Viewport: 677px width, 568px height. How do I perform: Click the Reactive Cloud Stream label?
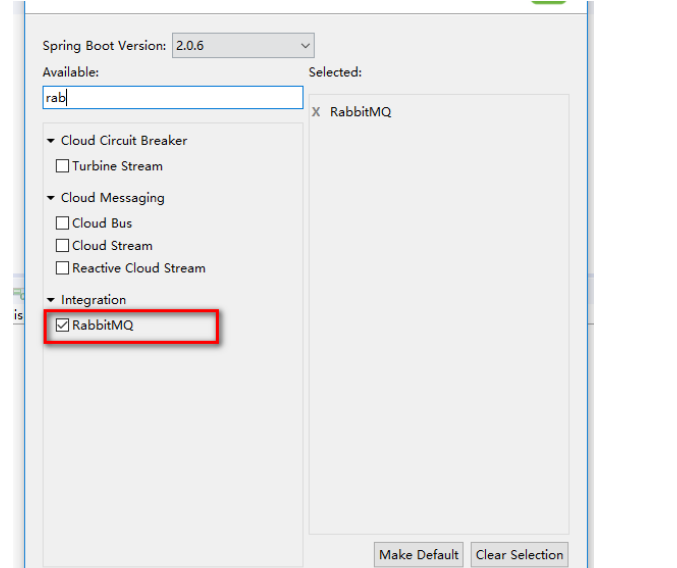tap(139, 268)
